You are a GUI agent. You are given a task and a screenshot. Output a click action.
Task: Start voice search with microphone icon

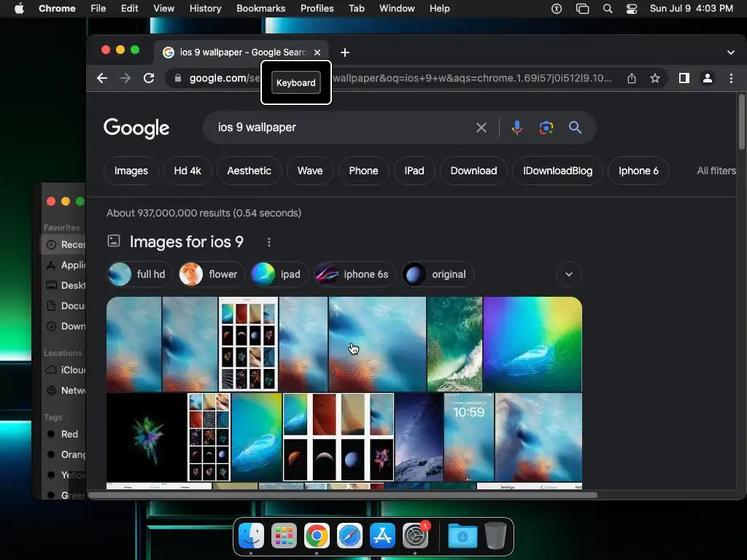tap(517, 128)
